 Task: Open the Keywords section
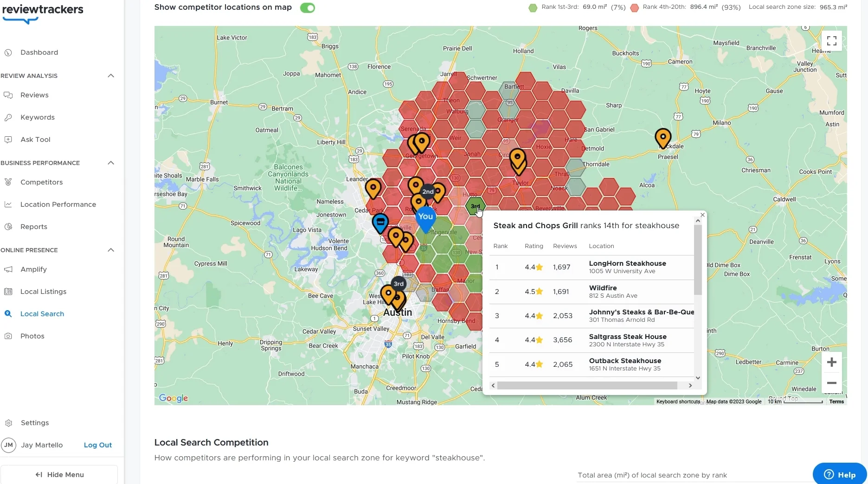pos(37,117)
